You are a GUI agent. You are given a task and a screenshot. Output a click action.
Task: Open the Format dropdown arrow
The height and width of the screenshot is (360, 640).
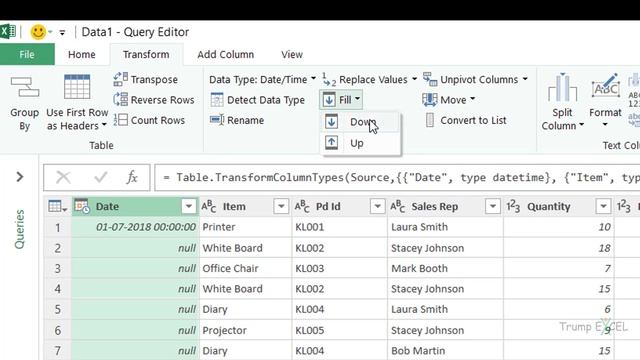click(605, 124)
